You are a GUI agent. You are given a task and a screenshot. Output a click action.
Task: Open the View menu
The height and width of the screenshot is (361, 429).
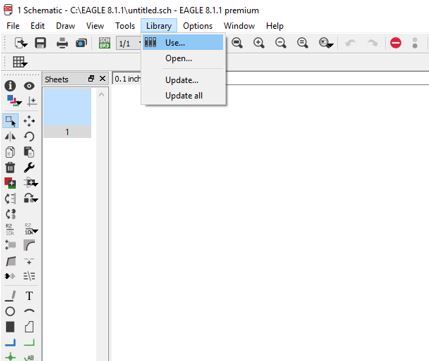[95, 26]
